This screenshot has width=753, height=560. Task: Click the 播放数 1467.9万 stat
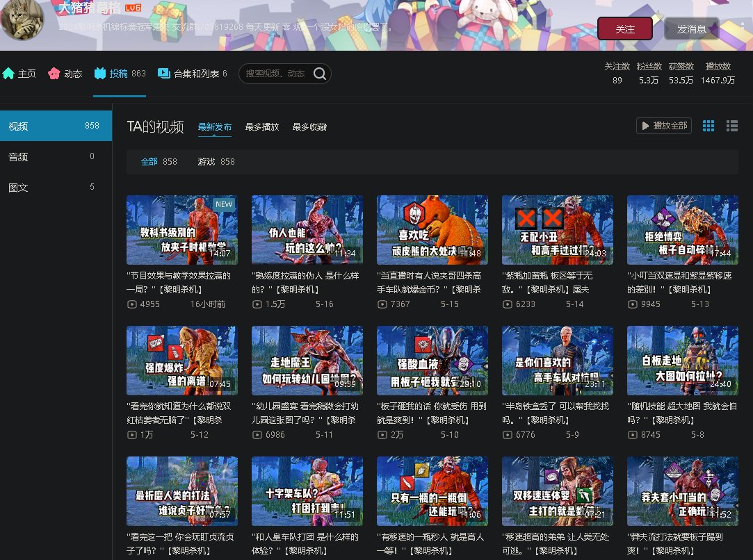(718, 74)
